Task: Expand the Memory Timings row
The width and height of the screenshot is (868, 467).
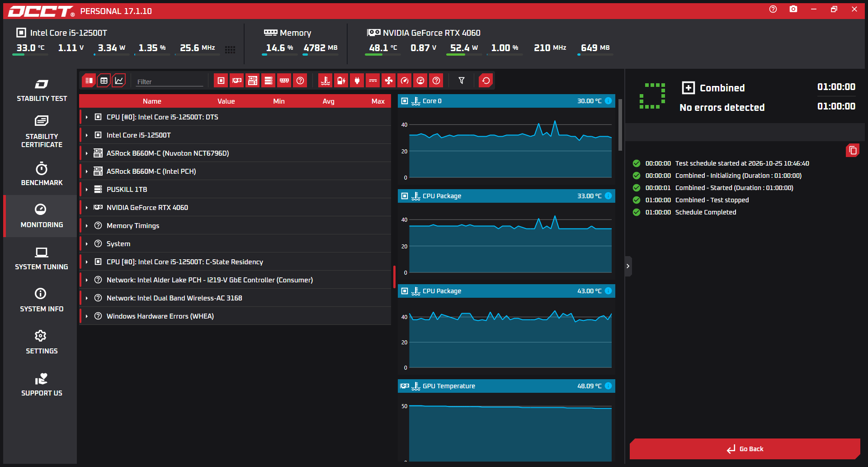Action: (86, 226)
